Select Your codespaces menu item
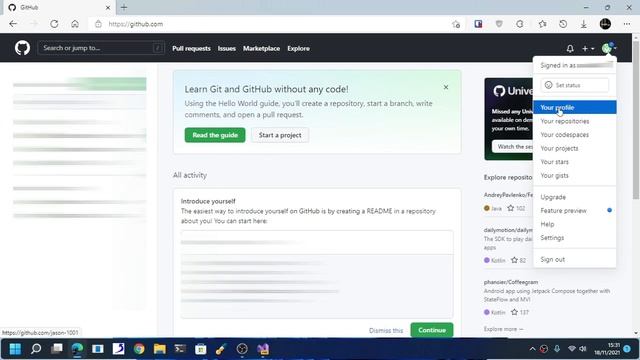 [x=574, y=135]
